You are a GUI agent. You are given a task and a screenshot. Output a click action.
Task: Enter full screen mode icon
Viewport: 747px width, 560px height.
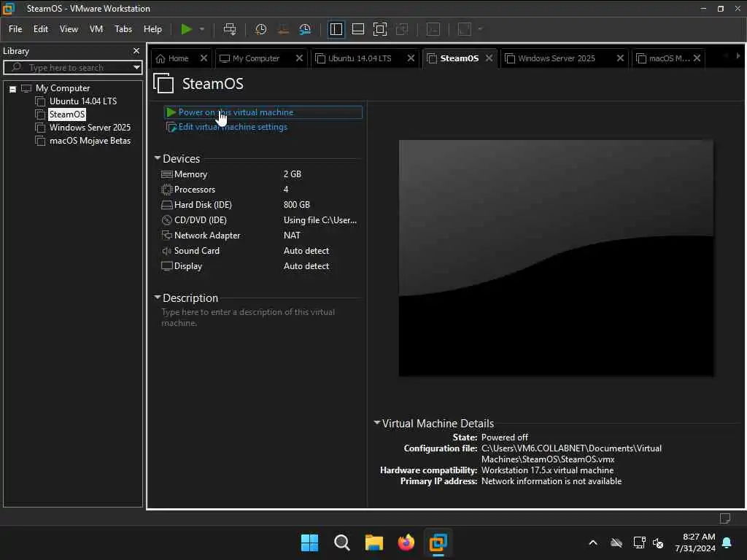pos(379,29)
